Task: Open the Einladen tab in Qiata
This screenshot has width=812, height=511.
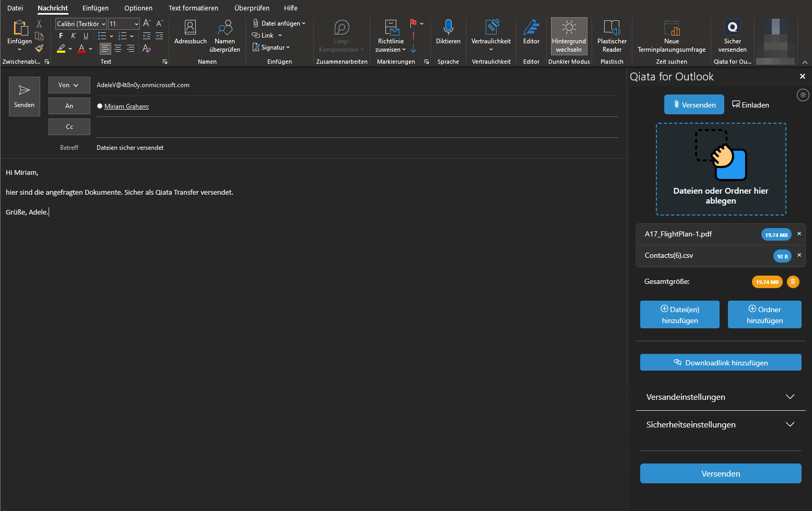Action: click(x=750, y=105)
